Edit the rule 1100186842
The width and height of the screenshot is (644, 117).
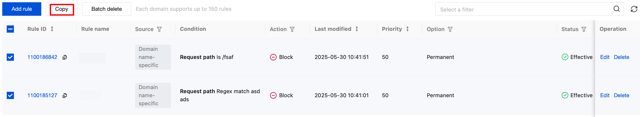[605, 57]
